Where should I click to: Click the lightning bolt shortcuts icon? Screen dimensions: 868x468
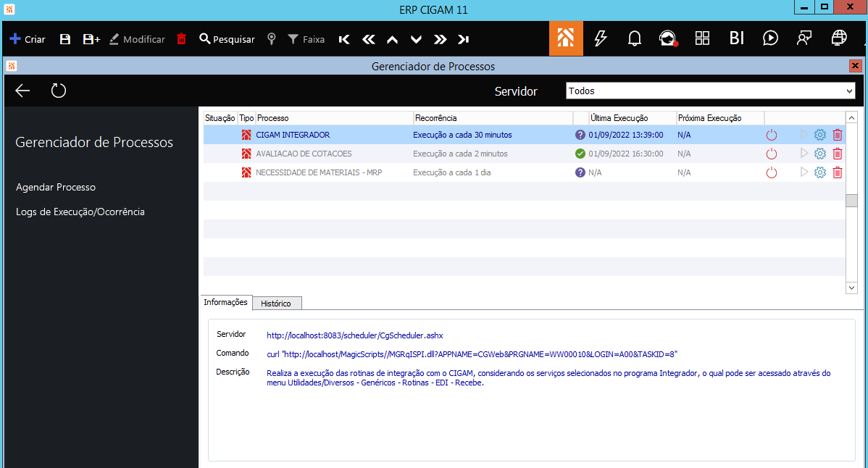600,38
